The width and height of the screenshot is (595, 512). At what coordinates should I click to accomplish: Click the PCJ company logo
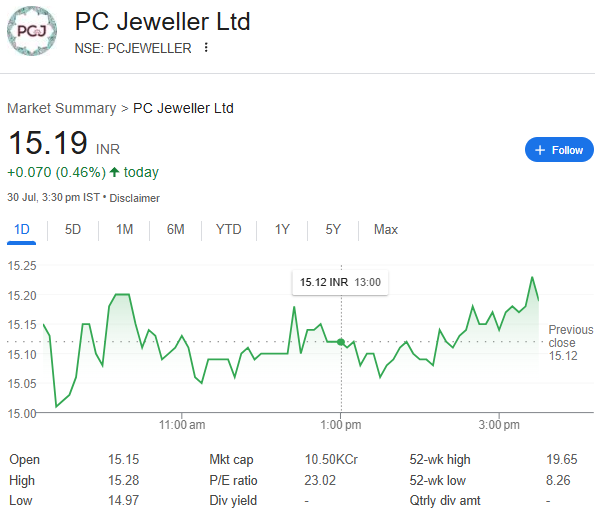[x=32, y=31]
